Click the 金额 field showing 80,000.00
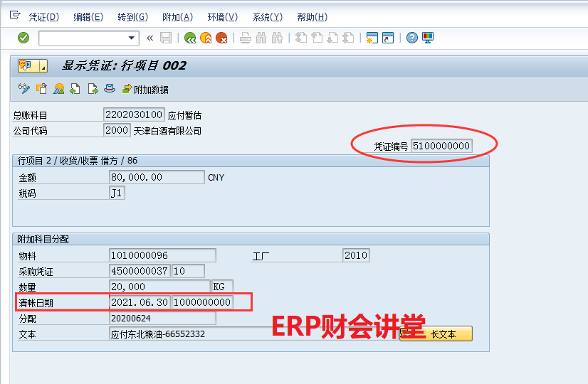This screenshot has width=588, height=384. click(157, 177)
